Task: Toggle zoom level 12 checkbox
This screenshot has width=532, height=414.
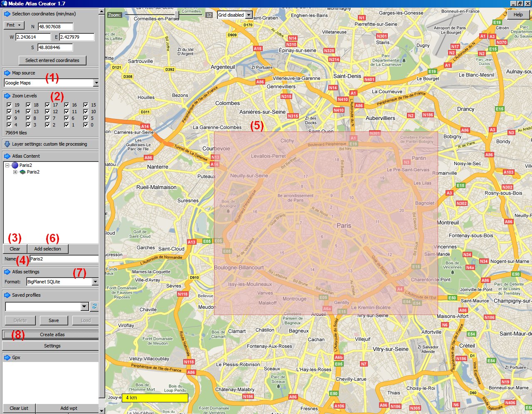Action: (47, 112)
